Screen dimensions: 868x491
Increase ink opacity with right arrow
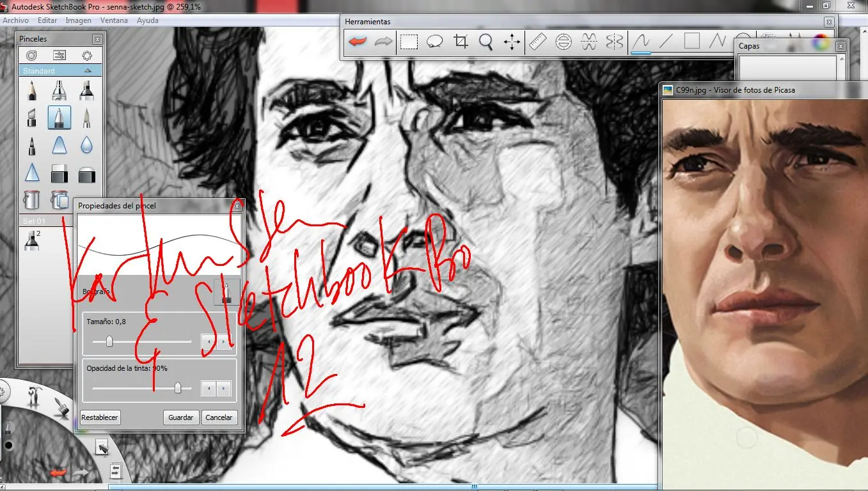click(223, 388)
